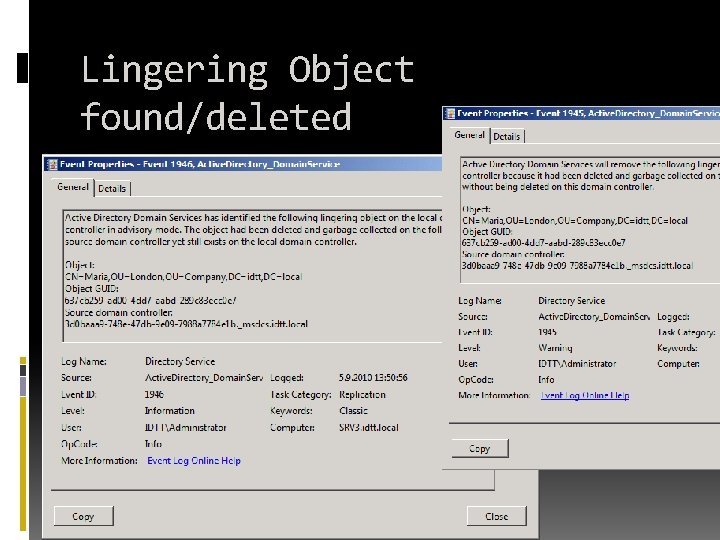720x540 pixels.
Task: Select OpCode value Info in Event 1946 window
Action: pos(153,444)
